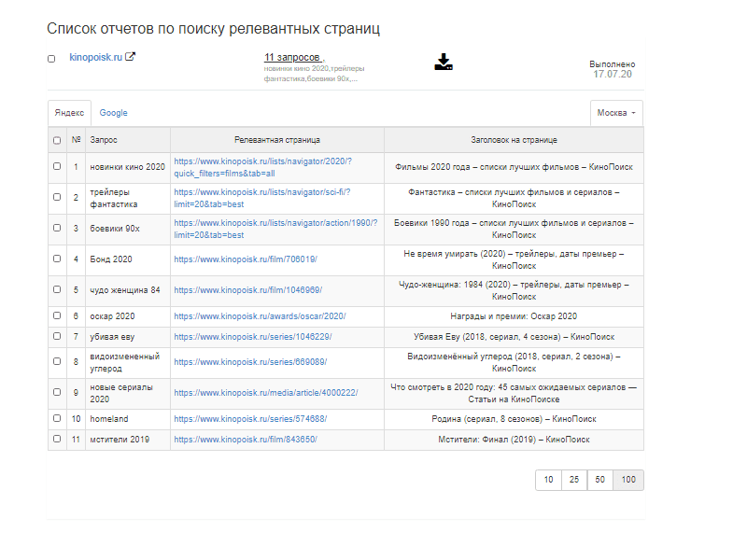Open the film/843650 link

[246, 440]
